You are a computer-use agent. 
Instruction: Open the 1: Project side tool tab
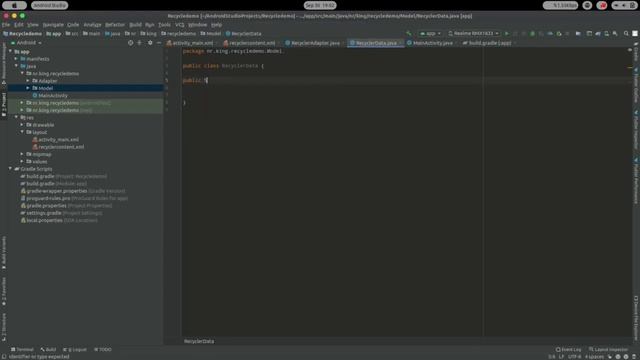[x=4, y=104]
